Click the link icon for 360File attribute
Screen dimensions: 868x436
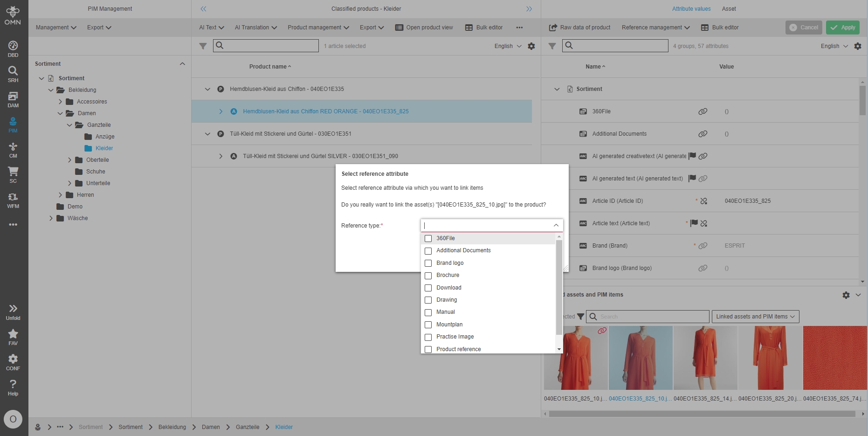click(x=703, y=111)
